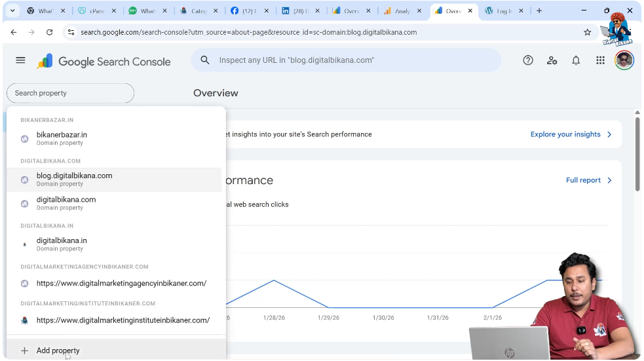This screenshot has height=361, width=644.
Task: Click chevron next to Full report
Action: pos(609,180)
